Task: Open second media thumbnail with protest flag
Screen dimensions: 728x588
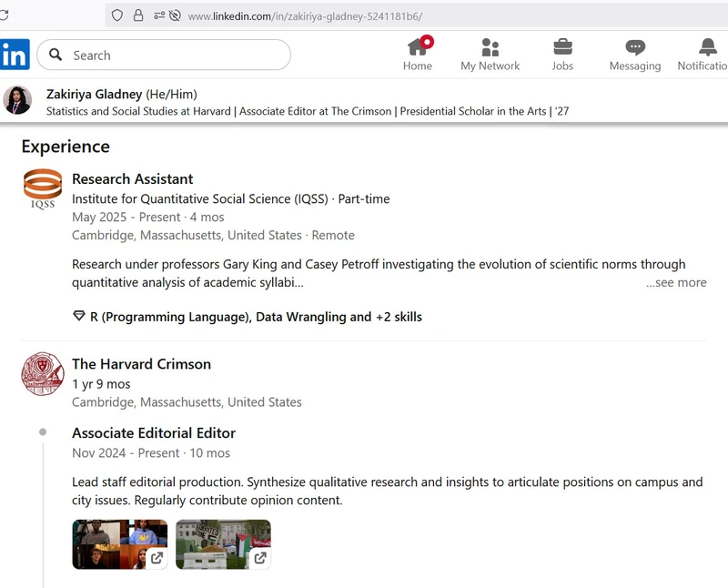Action: [223, 543]
